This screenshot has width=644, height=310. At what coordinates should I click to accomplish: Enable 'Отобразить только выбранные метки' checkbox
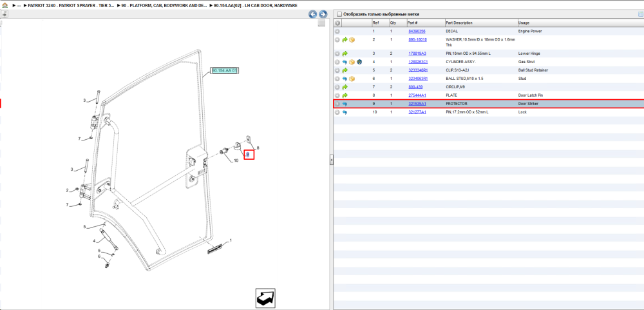point(339,14)
